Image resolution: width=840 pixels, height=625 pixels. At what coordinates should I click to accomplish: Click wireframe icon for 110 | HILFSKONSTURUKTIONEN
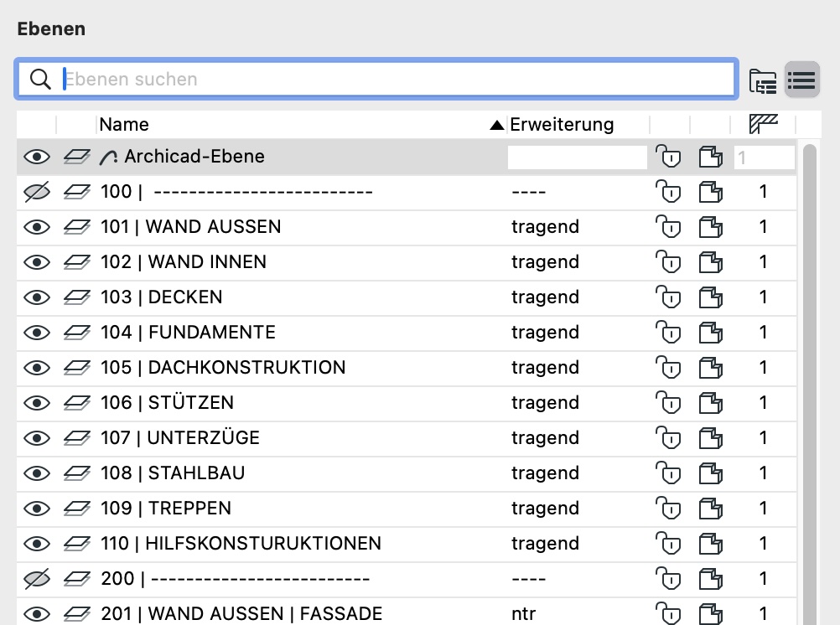(710, 544)
